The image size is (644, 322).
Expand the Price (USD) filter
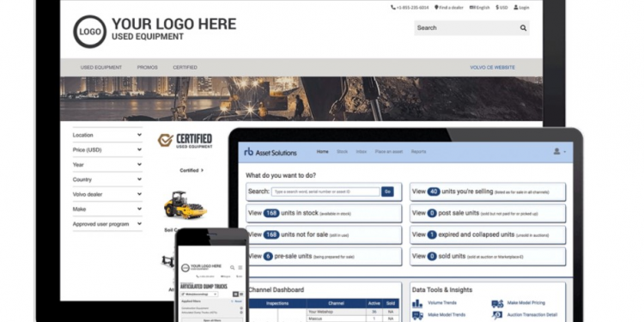click(x=107, y=150)
